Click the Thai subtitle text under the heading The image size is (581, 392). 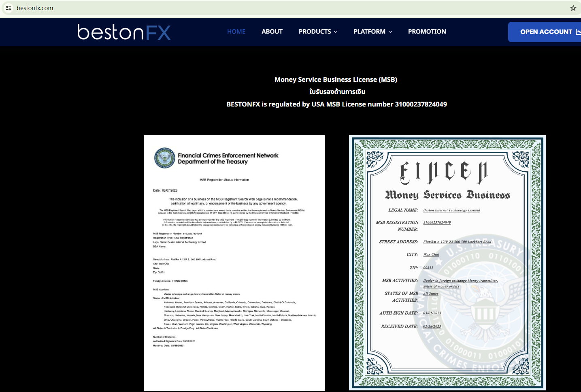[337, 92]
